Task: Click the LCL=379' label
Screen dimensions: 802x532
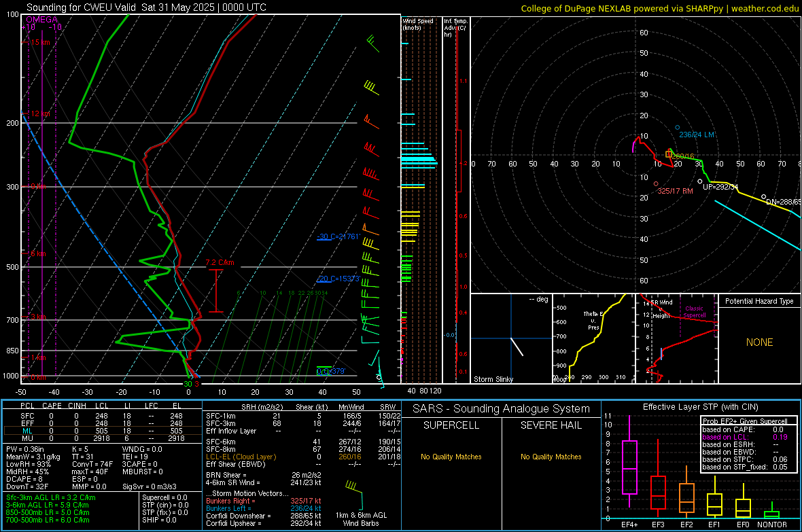Action: pyautogui.click(x=331, y=372)
